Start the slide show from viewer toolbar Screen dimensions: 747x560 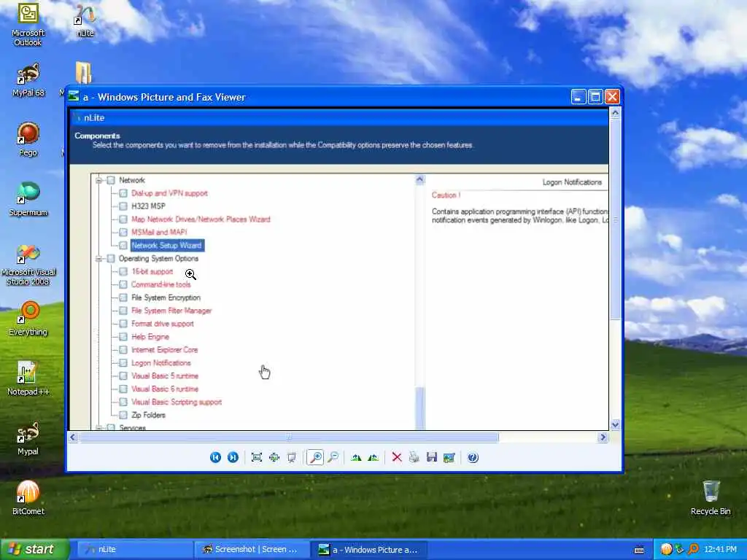(x=292, y=458)
